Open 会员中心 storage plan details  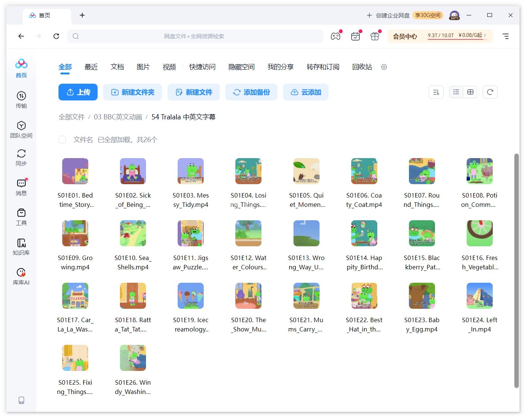(440, 36)
